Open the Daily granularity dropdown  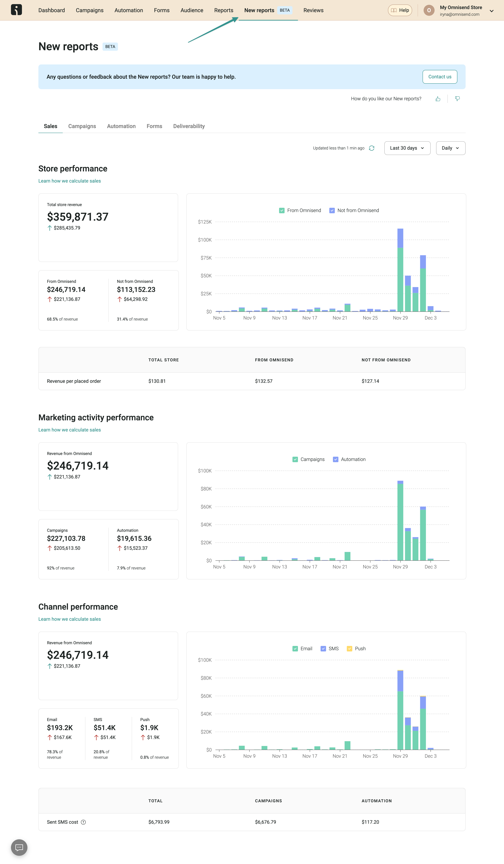(x=451, y=148)
